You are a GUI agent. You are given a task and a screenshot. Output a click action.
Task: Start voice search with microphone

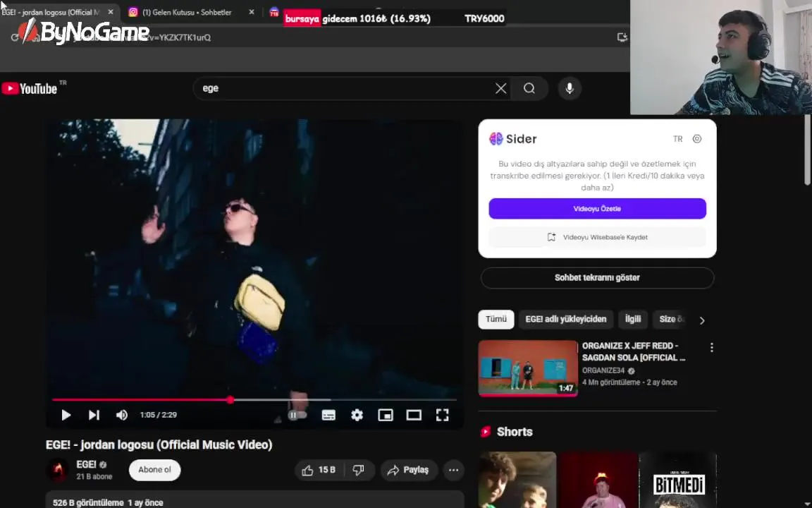(569, 89)
